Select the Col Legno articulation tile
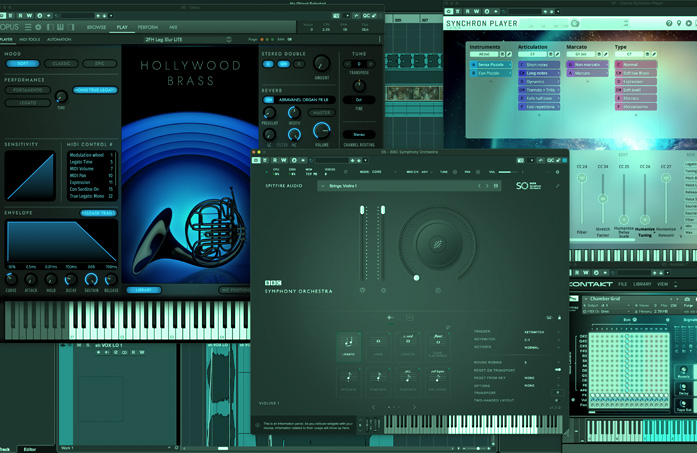The image size is (697, 453). [437, 380]
